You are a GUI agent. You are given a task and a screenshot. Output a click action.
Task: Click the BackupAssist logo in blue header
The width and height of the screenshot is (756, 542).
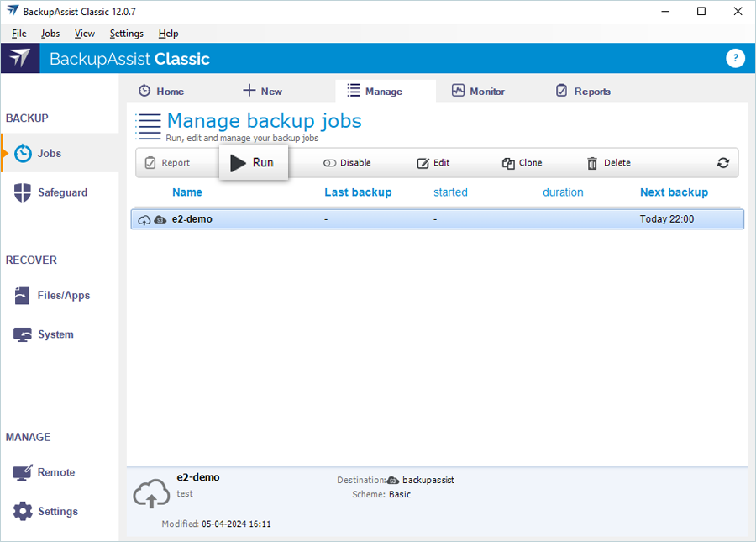pos(20,58)
